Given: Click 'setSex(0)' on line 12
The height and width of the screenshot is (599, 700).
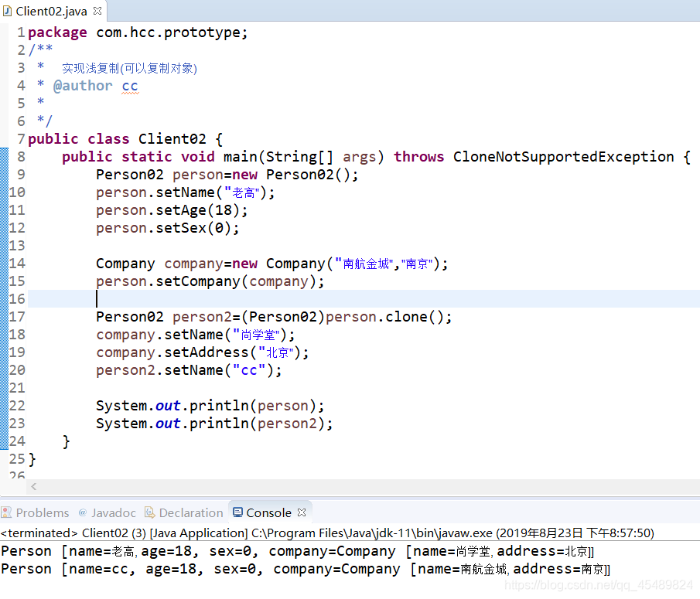Looking at the screenshot, I should point(193,228).
